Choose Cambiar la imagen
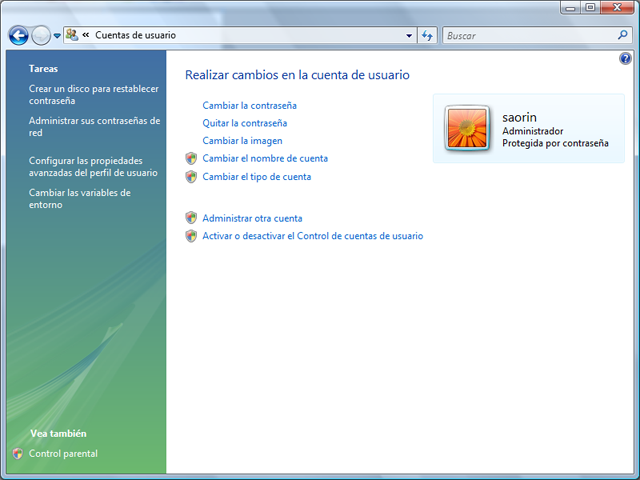Viewport: 640px width, 480px height. (242, 141)
